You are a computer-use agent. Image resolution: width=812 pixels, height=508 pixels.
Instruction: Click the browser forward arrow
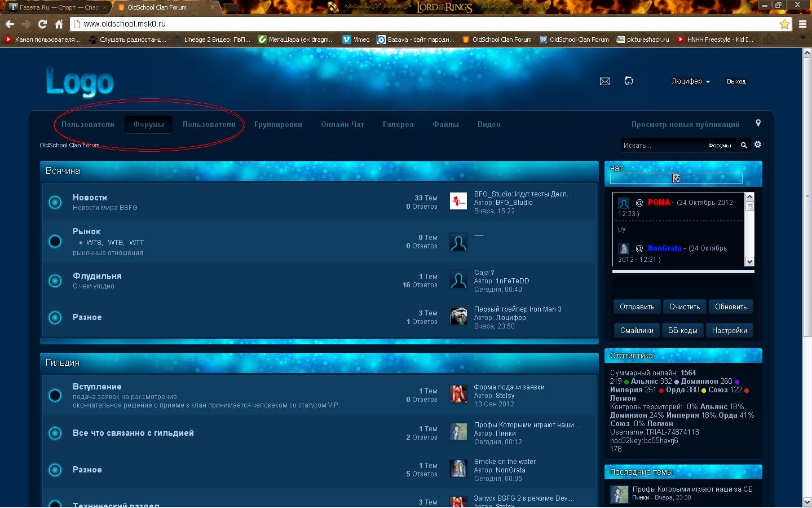26,24
